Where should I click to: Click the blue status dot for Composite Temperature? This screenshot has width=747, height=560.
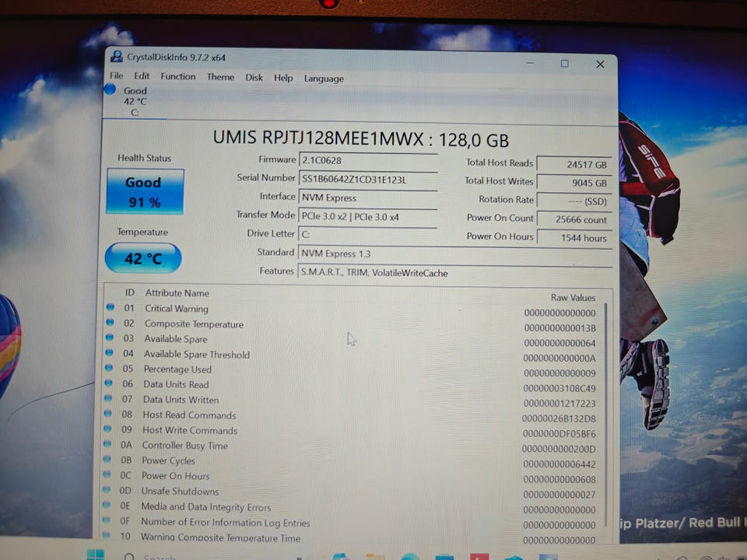110,322
